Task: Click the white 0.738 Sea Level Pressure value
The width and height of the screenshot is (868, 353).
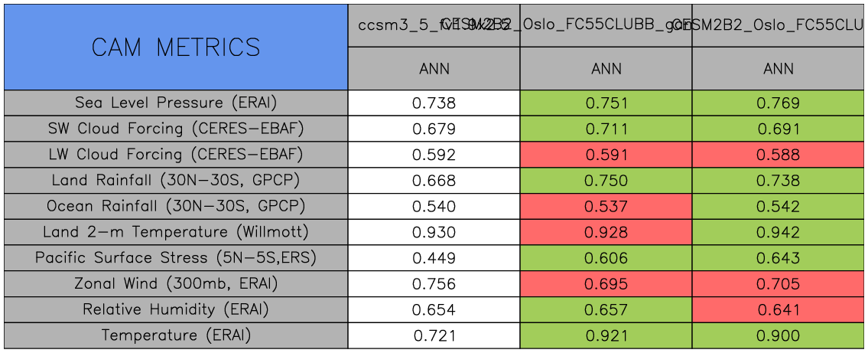Action: (x=434, y=103)
